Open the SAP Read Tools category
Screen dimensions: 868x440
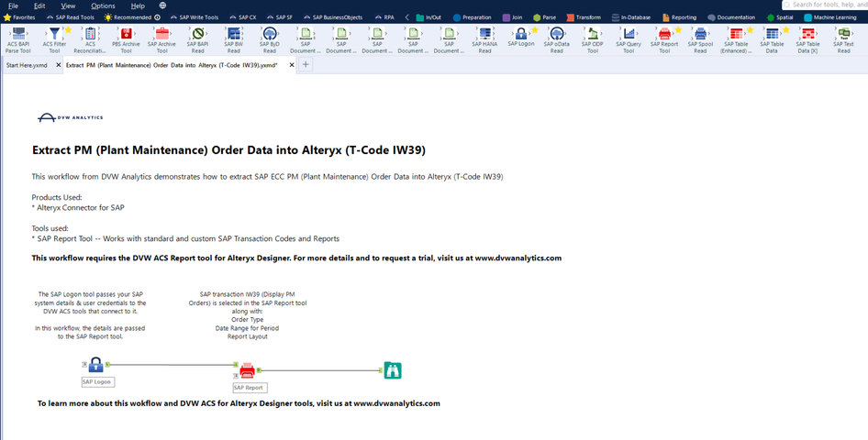[71, 17]
